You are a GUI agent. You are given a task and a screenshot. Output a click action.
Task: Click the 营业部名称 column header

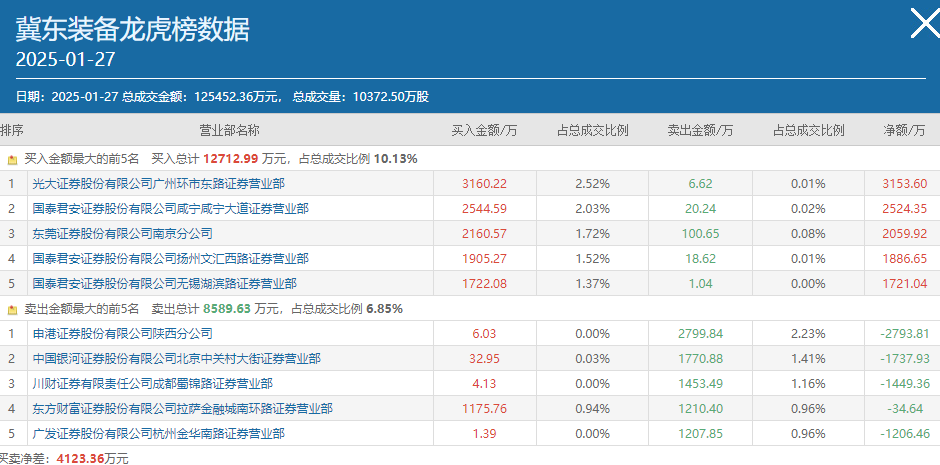(230, 131)
